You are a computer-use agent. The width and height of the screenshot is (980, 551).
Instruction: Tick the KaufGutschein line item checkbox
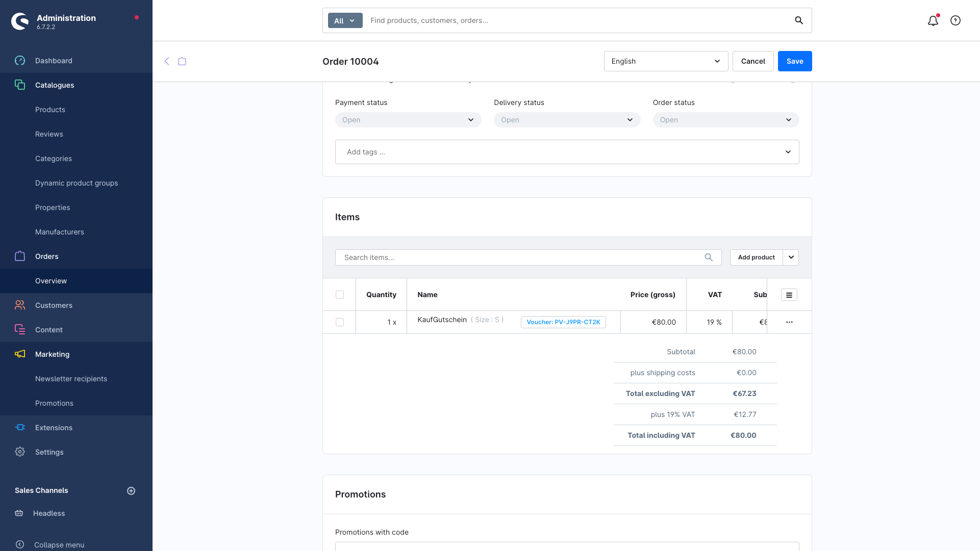(340, 322)
